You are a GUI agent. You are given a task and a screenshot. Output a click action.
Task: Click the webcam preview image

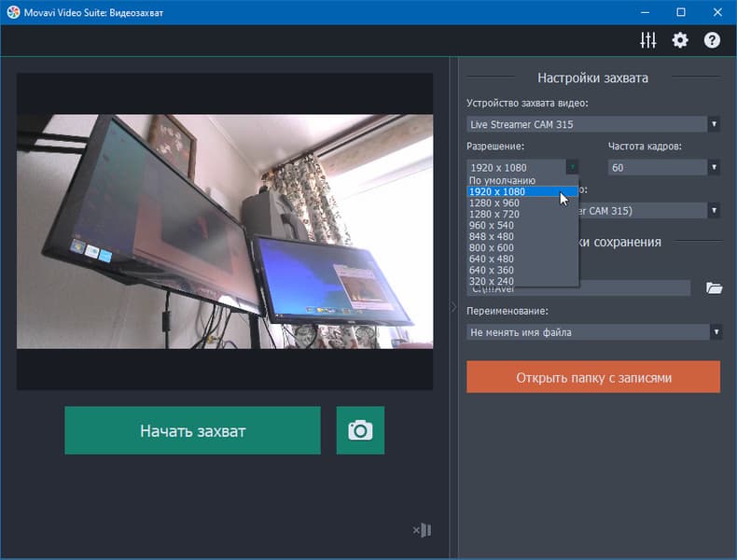tap(225, 231)
